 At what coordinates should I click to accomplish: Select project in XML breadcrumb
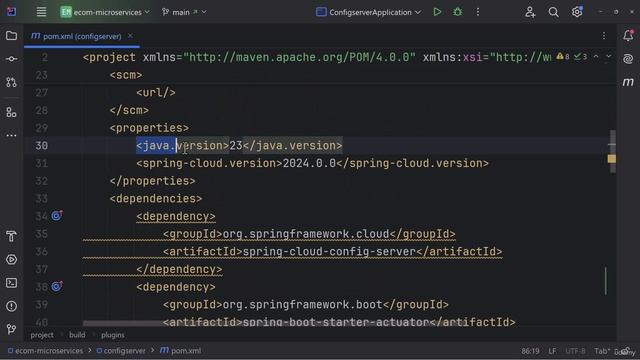click(x=42, y=335)
